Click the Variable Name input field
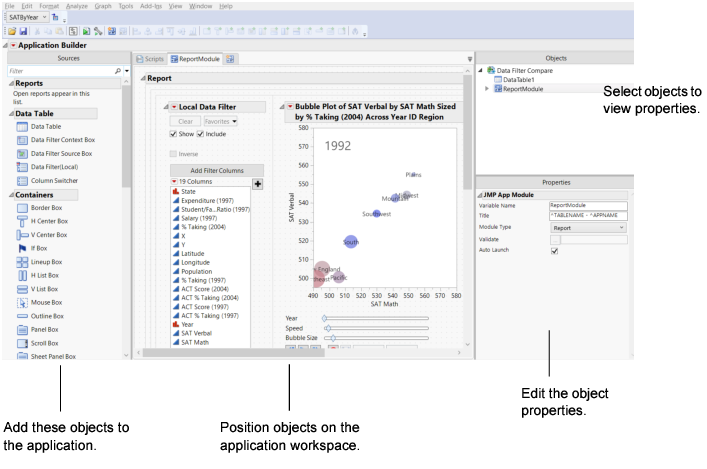This screenshot has height=469, width=707. (x=587, y=204)
